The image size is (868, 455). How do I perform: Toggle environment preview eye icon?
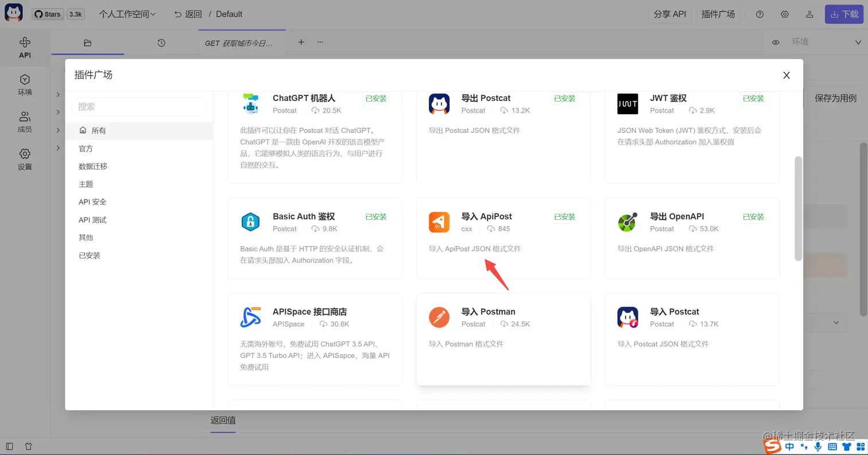pyautogui.click(x=776, y=42)
